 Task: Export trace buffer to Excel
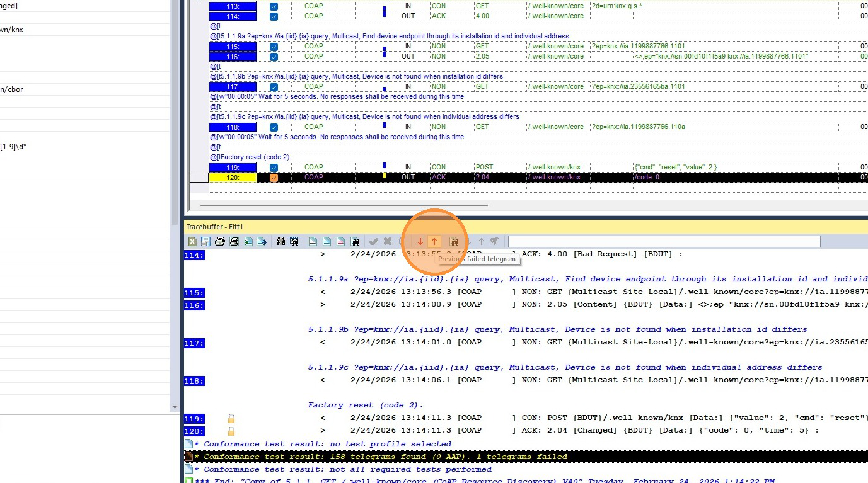pos(192,241)
